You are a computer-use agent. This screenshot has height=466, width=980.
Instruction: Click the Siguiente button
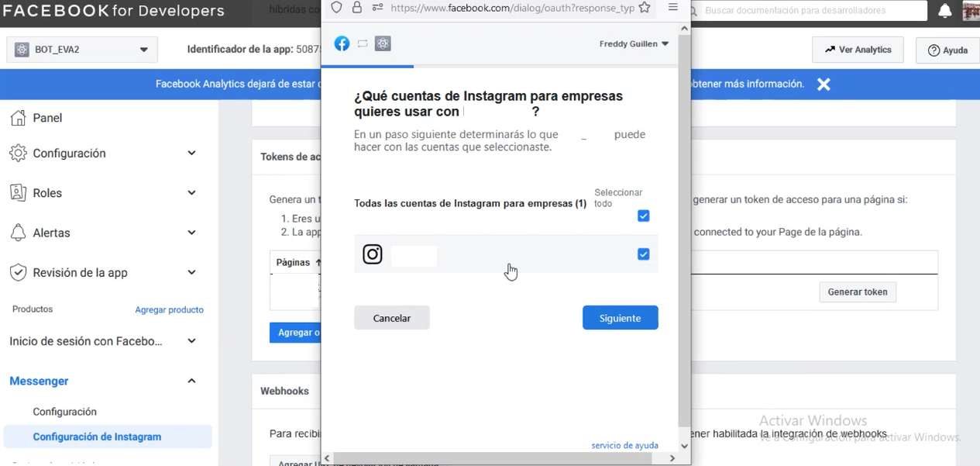pos(620,318)
